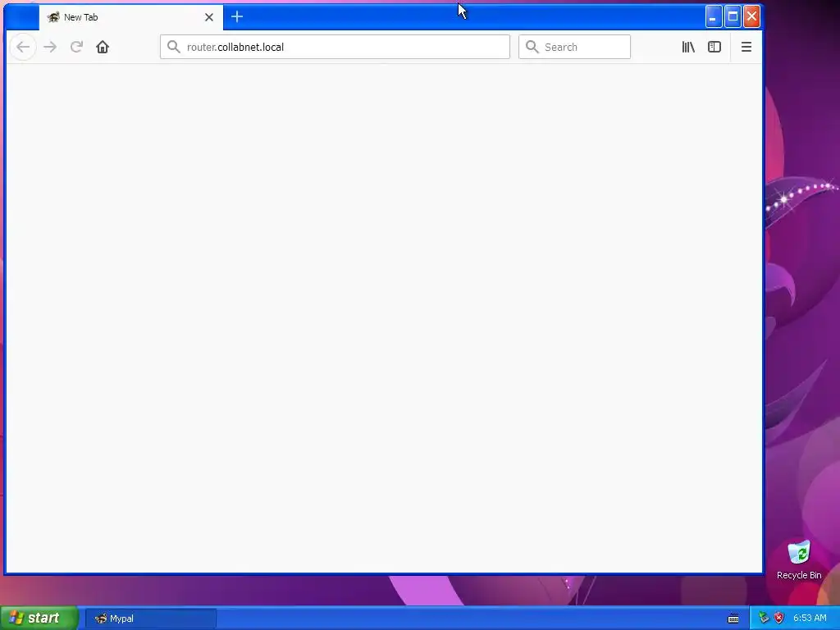Screen dimensions: 840x630
Task: Click the 6:53 AM clock
Action: pyautogui.click(x=810, y=619)
